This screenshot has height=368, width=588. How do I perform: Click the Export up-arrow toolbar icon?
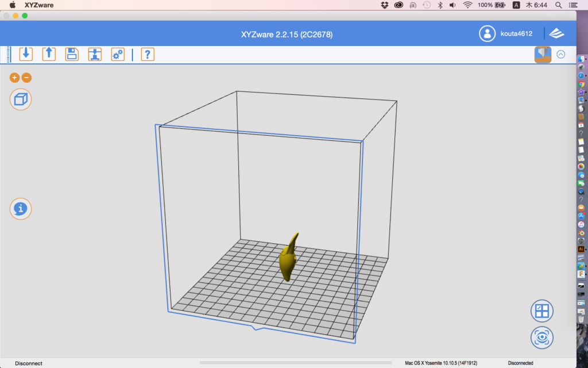coord(49,54)
